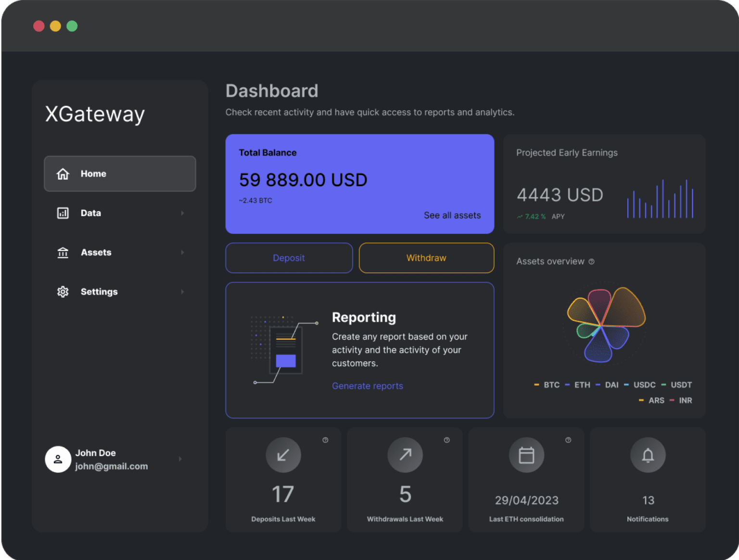Click the Assets overview help icon
The height and width of the screenshot is (560, 739).
tap(592, 262)
